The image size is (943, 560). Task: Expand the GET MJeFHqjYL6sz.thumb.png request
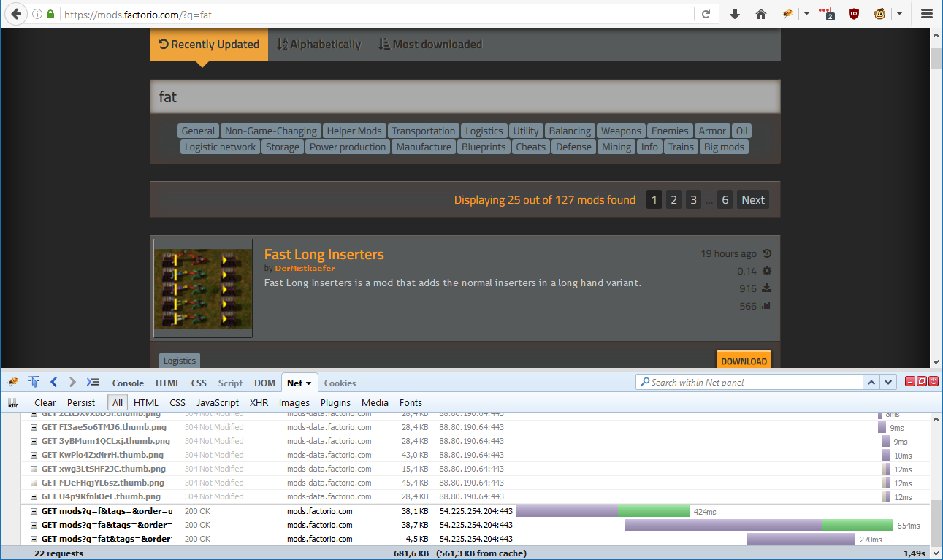coord(34,483)
